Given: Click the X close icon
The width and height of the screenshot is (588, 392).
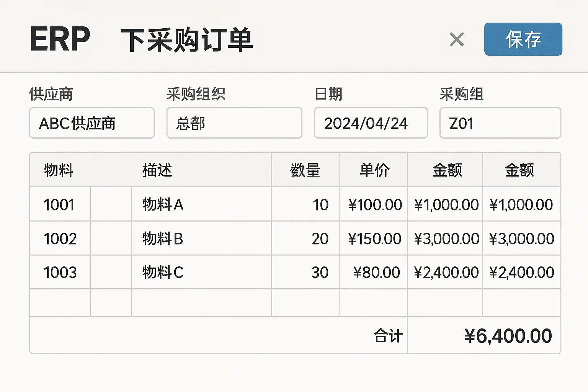Looking at the screenshot, I should (x=457, y=39).
